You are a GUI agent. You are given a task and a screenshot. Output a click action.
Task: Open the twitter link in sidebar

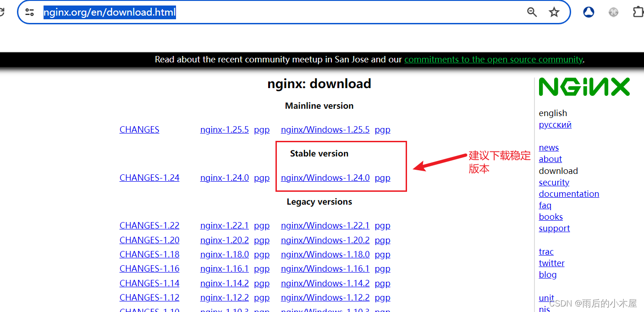pyautogui.click(x=551, y=263)
